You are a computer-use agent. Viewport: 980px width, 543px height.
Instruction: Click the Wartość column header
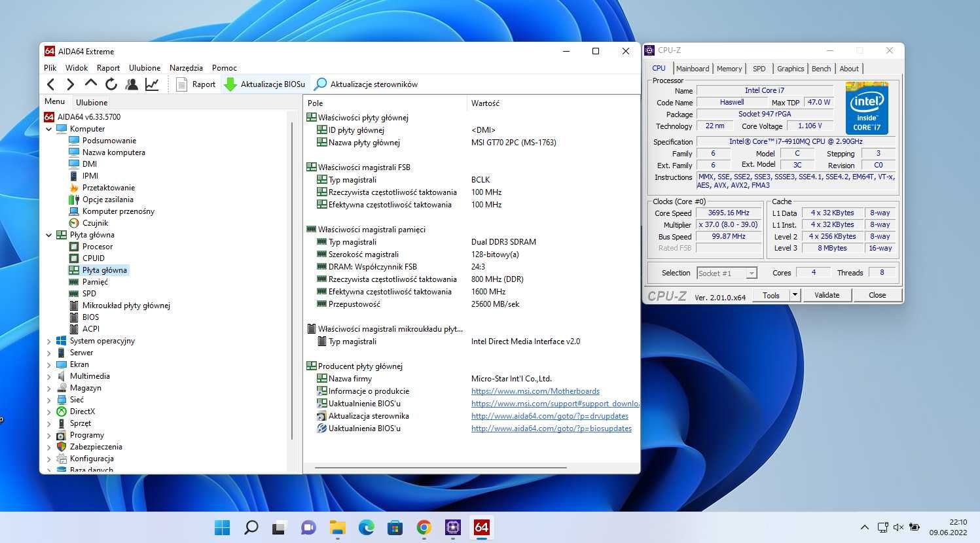553,103
